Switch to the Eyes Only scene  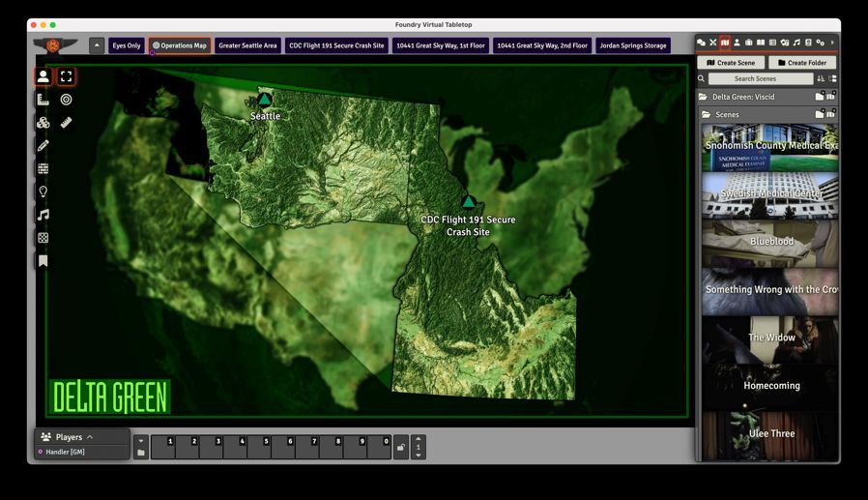(127, 45)
